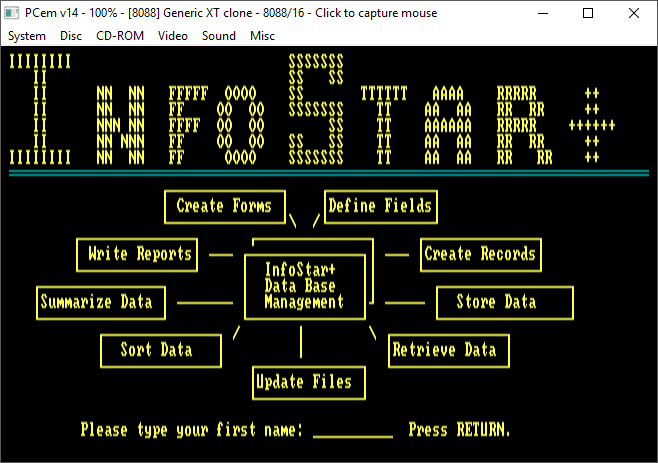Close the PCem window
Viewport: 658px width, 463px height.
pos(634,13)
